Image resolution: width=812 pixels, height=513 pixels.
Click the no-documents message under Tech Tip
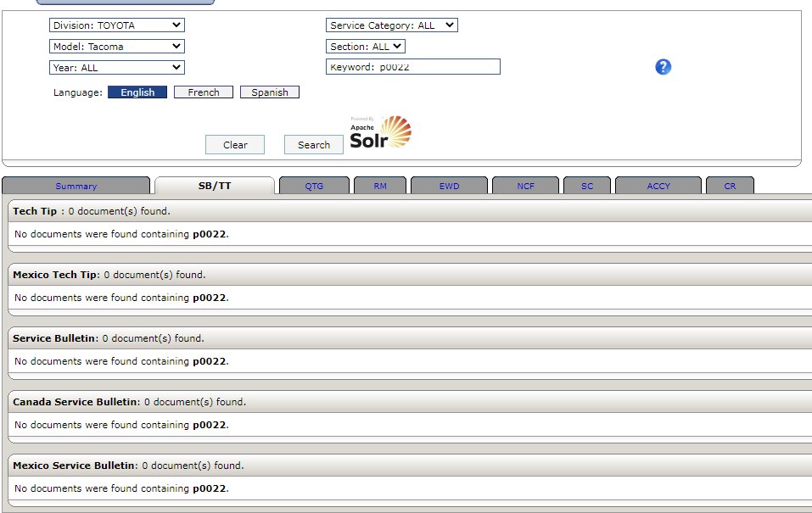(121, 234)
